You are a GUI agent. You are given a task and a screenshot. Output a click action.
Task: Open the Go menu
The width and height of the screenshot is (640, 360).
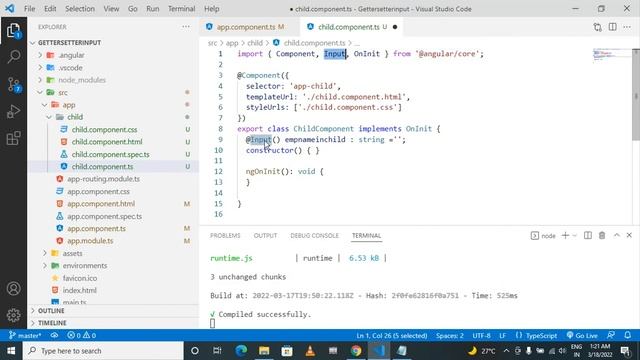[133, 9]
